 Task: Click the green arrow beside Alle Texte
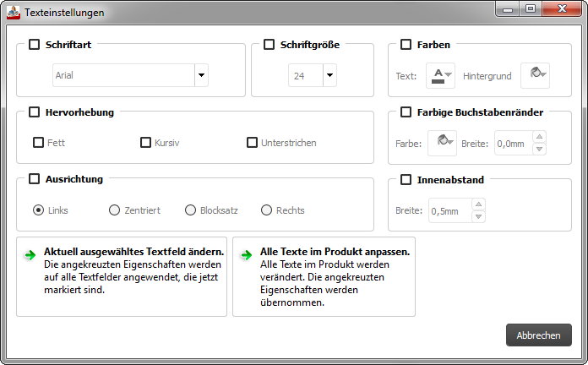(246, 254)
